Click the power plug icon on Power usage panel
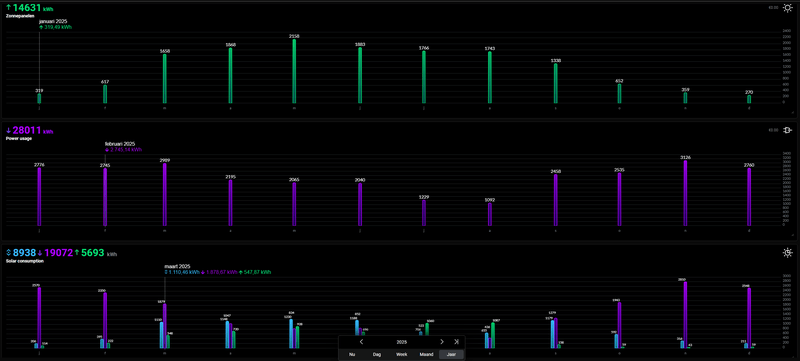 pyautogui.click(x=788, y=130)
